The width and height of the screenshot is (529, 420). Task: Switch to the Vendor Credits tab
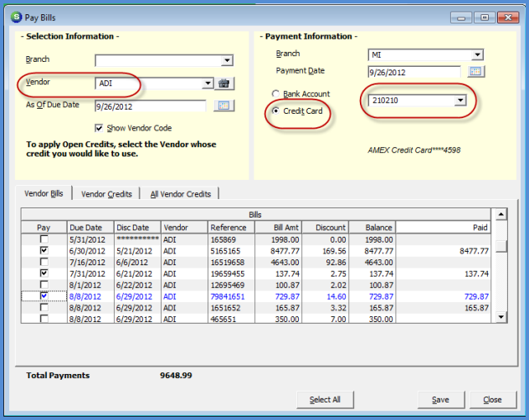pos(106,193)
